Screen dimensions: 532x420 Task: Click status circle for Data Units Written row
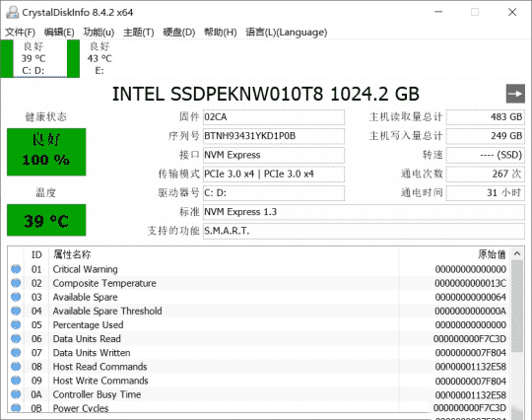coord(16,352)
